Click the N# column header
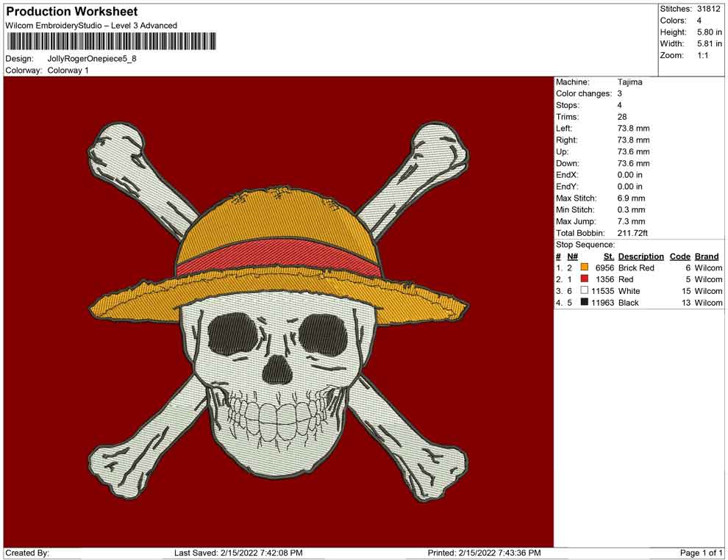 [x=572, y=256]
